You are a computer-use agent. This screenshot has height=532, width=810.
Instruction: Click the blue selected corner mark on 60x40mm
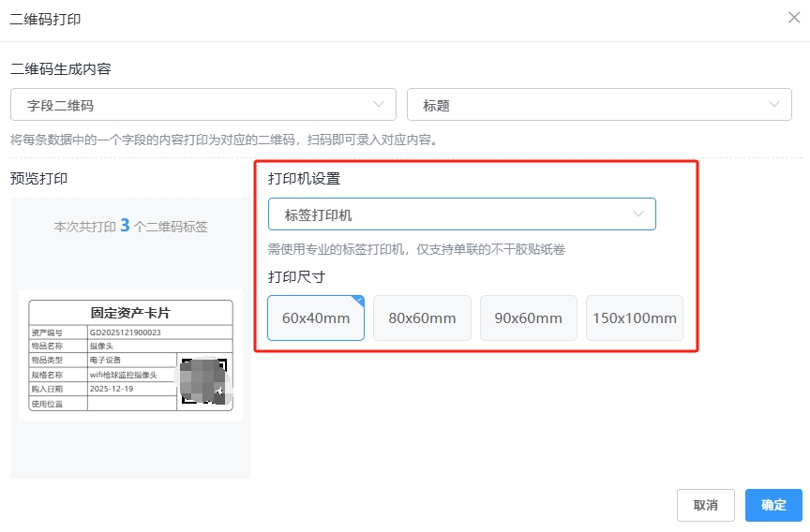coord(358,301)
